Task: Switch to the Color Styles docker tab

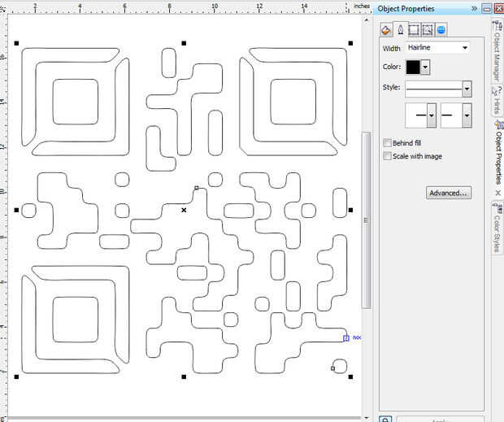Action: pos(497,228)
